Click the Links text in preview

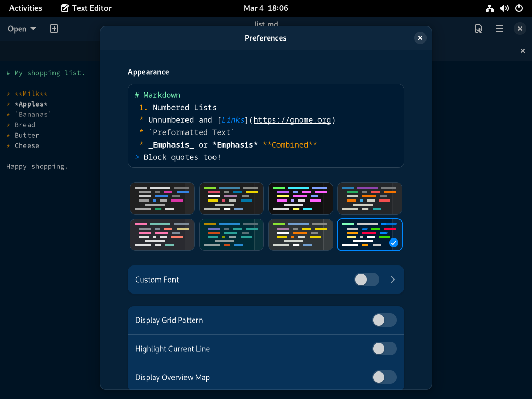[x=233, y=120]
